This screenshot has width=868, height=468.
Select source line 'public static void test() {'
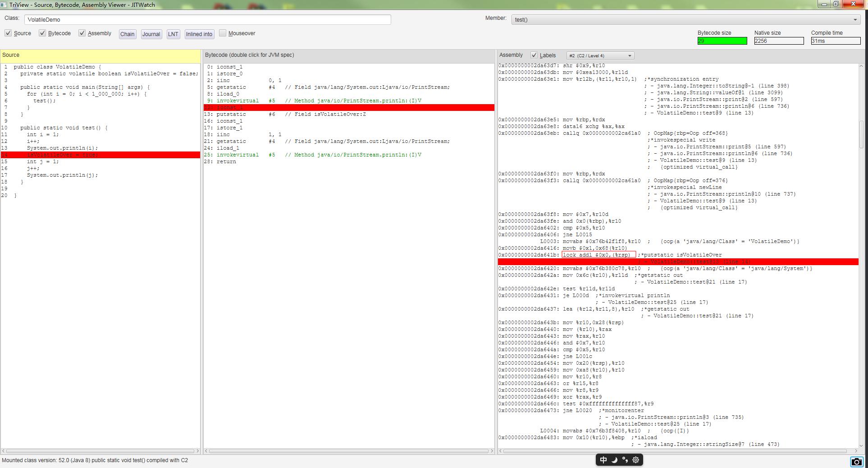coord(64,128)
